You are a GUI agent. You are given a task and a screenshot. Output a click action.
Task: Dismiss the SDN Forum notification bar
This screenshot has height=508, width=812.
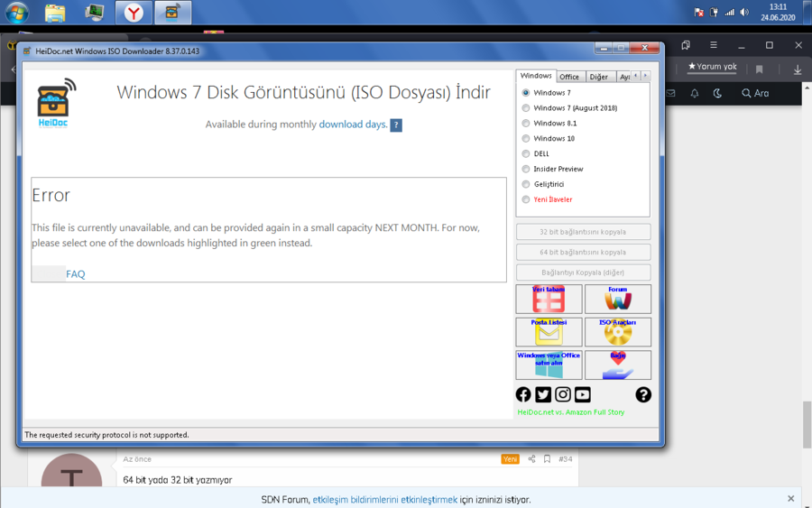tap(790, 499)
